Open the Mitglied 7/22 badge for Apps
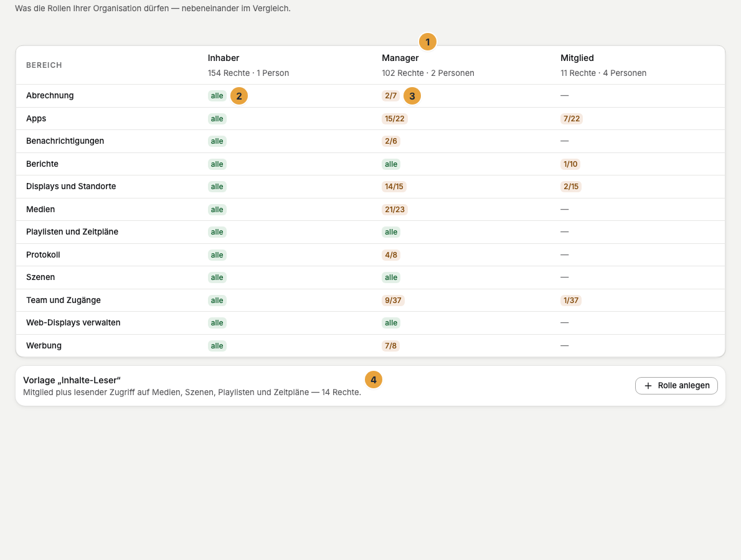The width and height of the screenshot is (741, 560). [x=572, y=118]
